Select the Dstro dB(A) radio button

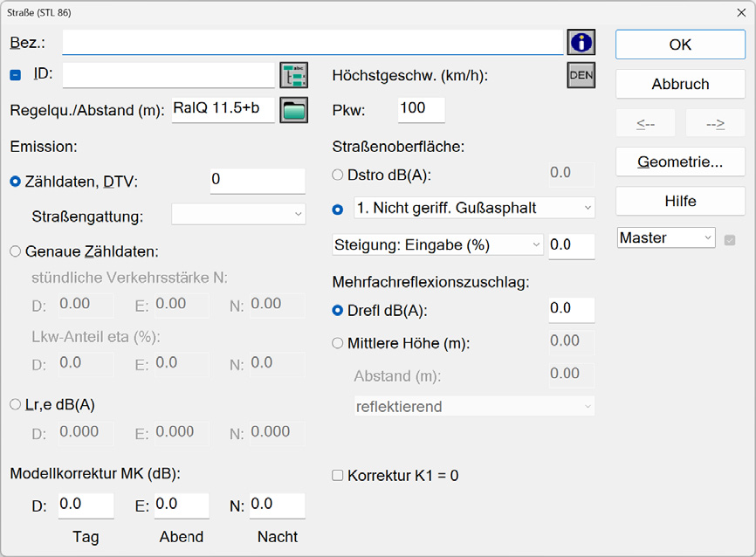coord(338,175)
